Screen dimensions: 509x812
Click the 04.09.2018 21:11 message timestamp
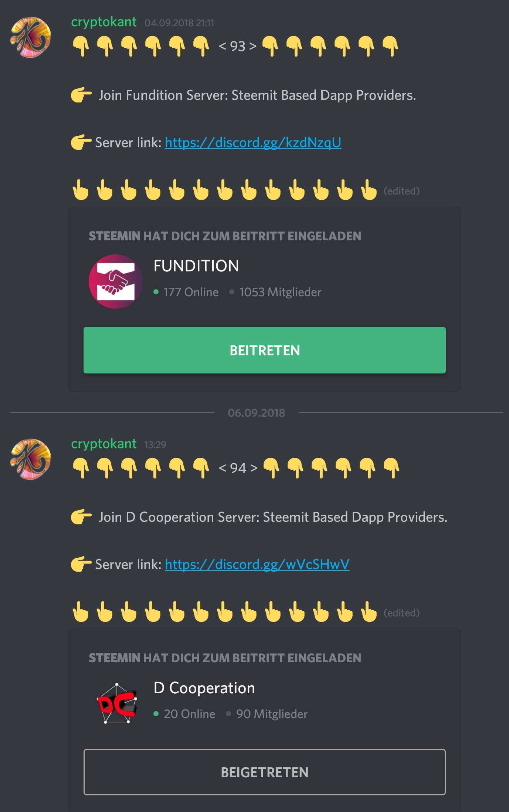(x=179, y=23)
